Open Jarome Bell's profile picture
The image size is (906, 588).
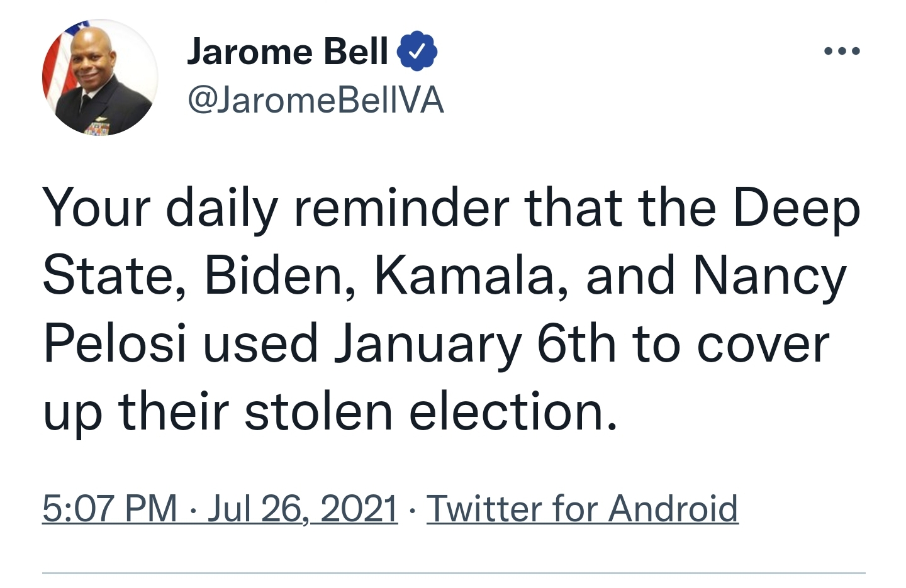pos(100,77)
